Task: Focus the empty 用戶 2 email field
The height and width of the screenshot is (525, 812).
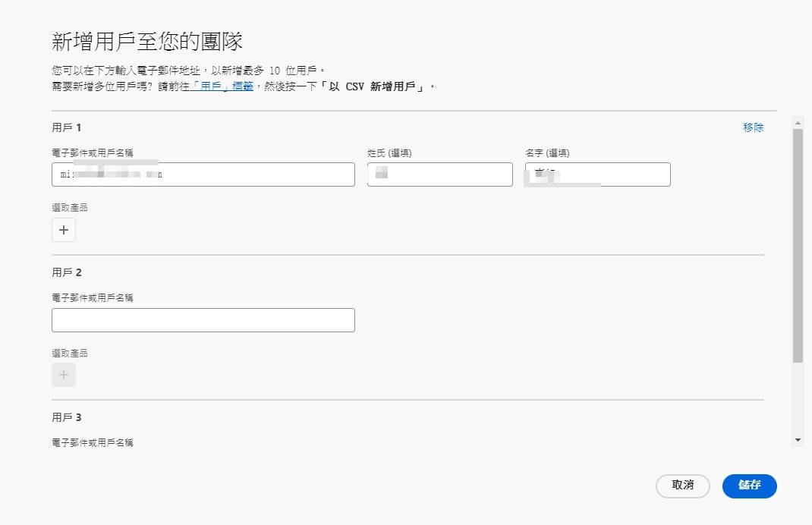Action: tap(203, 320)
